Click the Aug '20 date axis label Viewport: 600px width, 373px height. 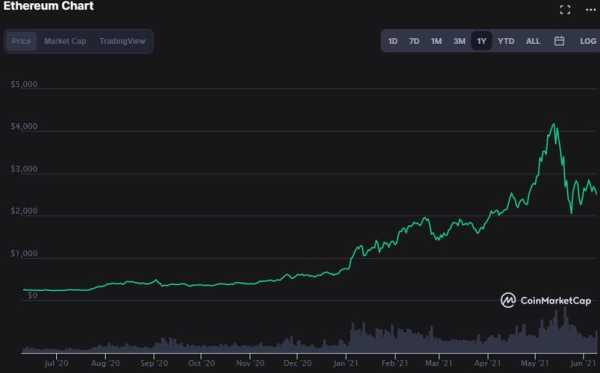click(105, 363)
